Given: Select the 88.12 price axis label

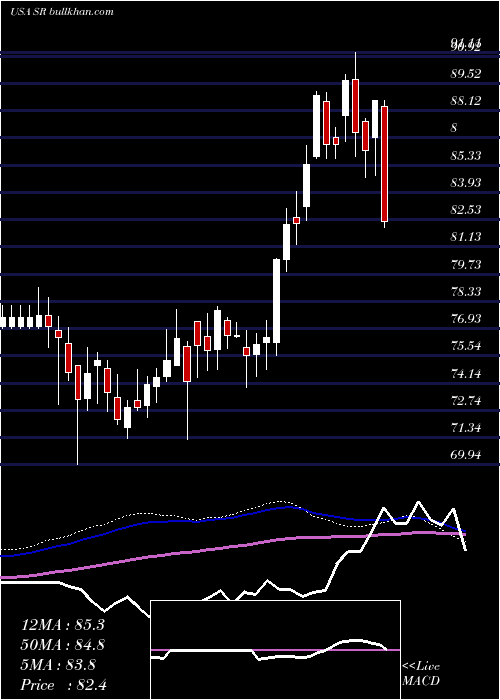Looking at the screenshot, I should [466, 101].
